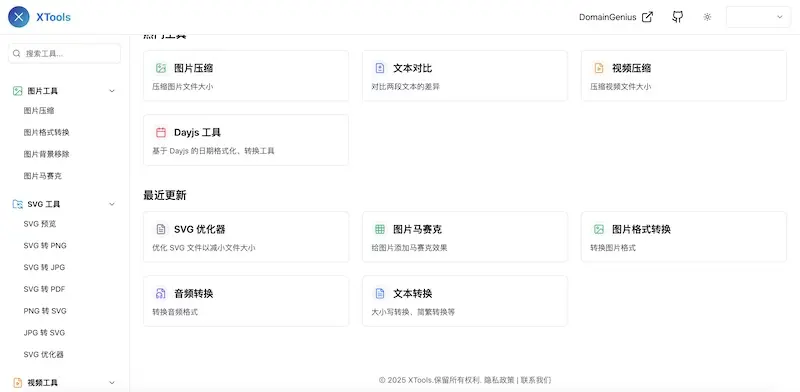Click the XTools round logo icon
The height and width of the screenshot is (392, 800).
click(x=19, y=17)
